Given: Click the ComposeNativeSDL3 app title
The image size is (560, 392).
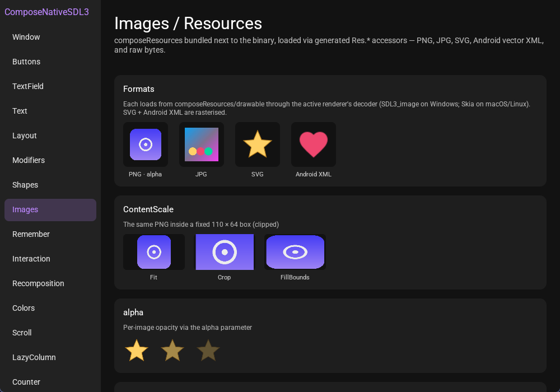Looking at the screenshot, I should [x=47, y=12].
